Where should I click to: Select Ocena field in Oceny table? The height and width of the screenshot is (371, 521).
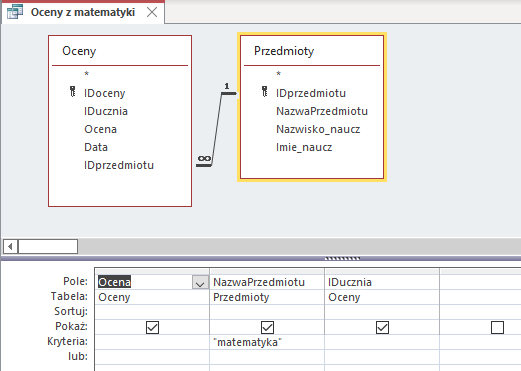(101, 129)
